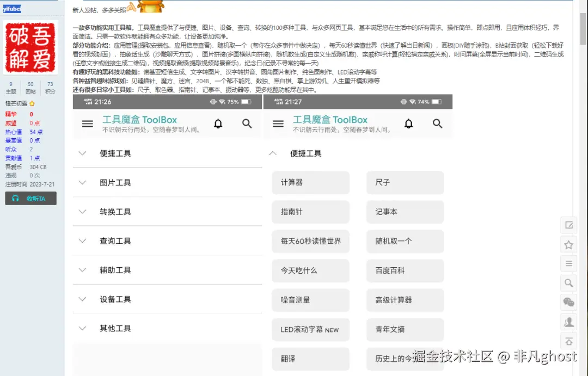Click the 304 CB 吾爱币 value
Viewport: 588px width, 376px height.
click(38, 167)
